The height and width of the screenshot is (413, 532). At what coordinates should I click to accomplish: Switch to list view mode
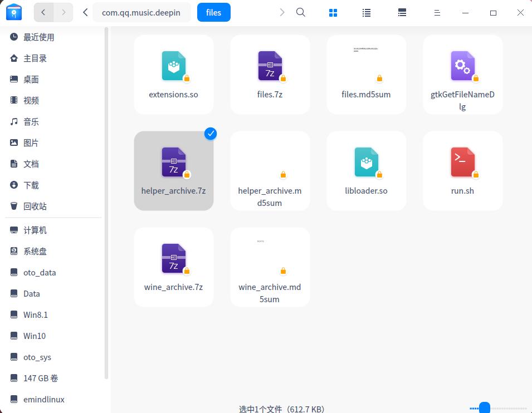click(x=367, y=13)
